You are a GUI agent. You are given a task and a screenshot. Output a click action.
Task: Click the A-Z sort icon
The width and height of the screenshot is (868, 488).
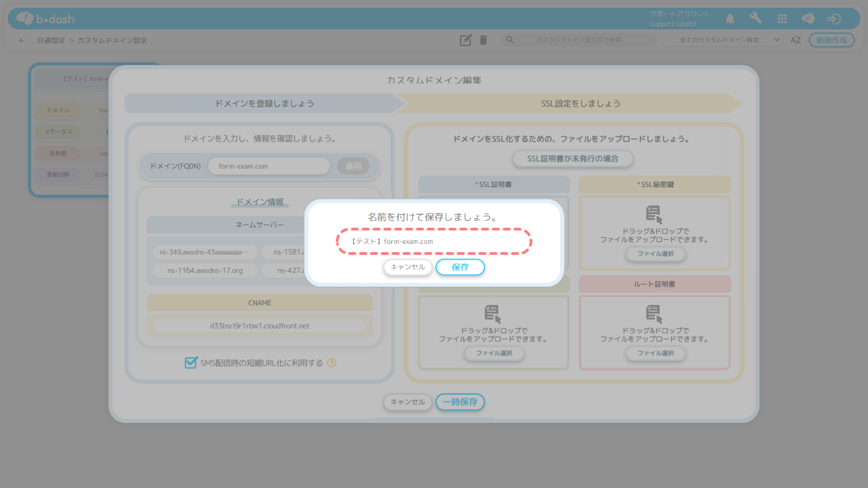point(796,40)
